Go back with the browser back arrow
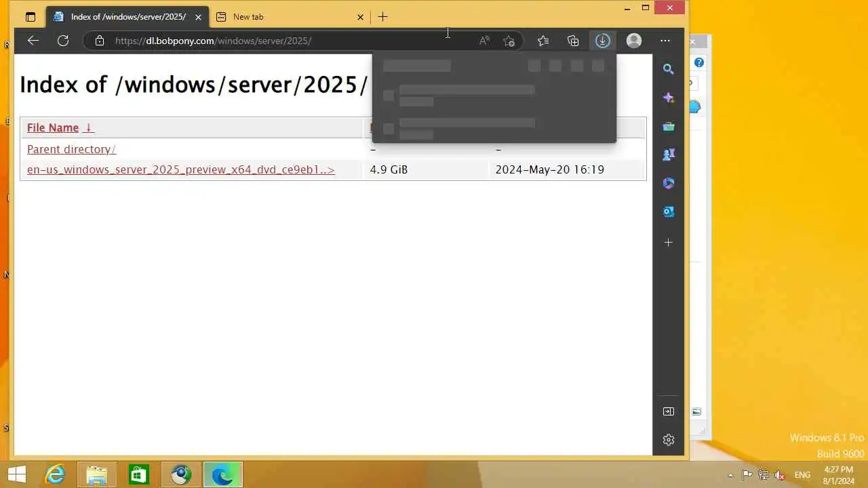 [33, 41]
